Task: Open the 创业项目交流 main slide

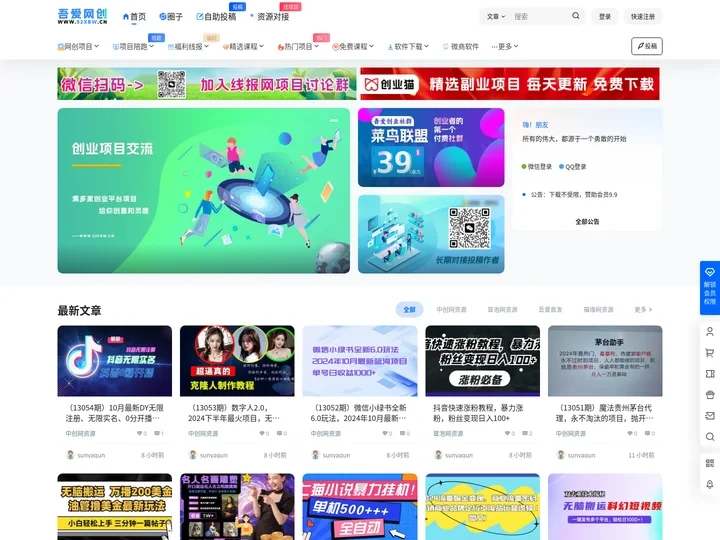Action: tap(203, 191)
